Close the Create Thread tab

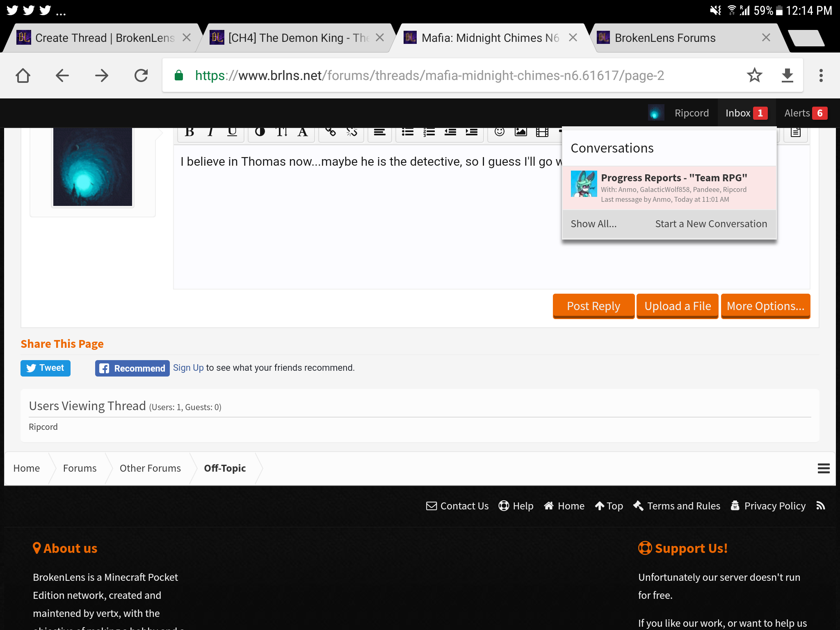click(187, 38)
